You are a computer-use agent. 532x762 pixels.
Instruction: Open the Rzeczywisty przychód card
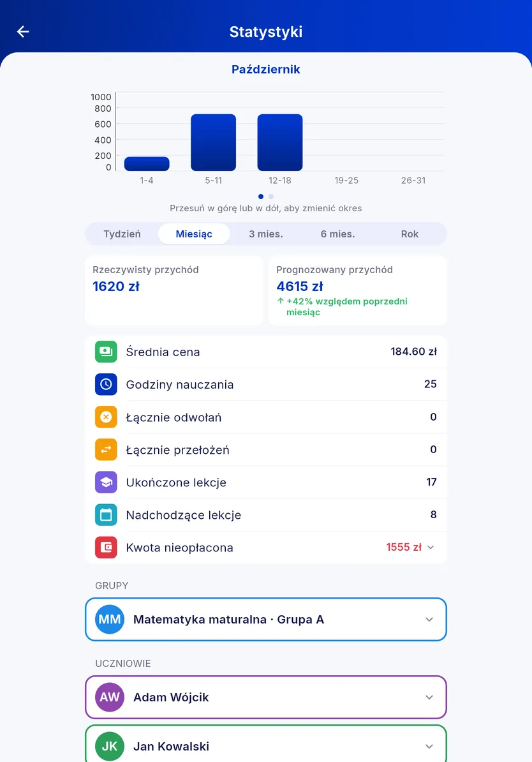[x=174, y=290]
